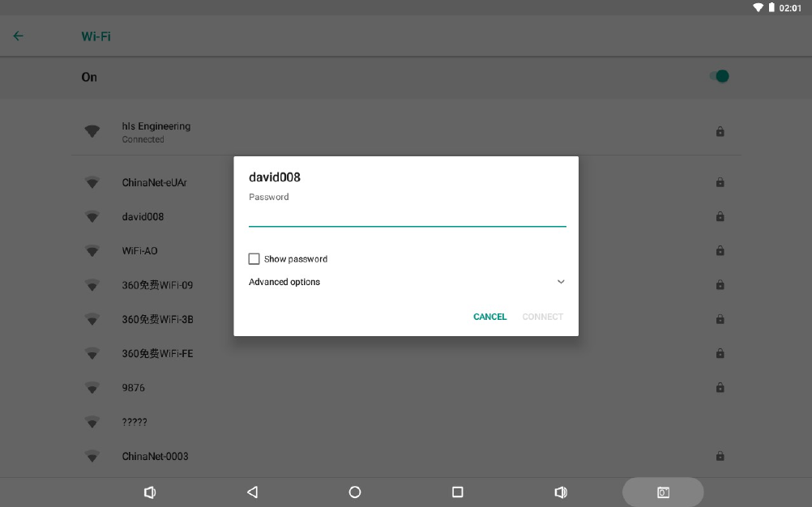This screenshot has height=507, width=812.
Task: Tap the CANCEL button in dialog
Action: [x=490, y=317]
